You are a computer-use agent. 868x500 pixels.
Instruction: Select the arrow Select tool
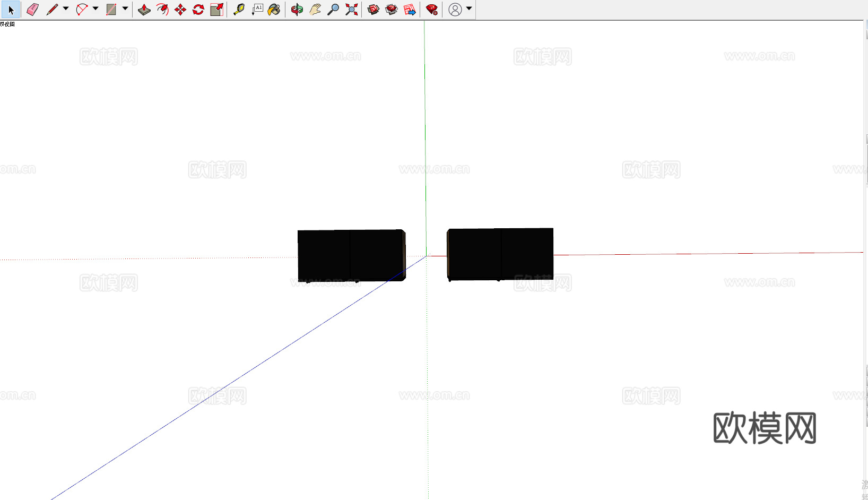click(11, 10)
